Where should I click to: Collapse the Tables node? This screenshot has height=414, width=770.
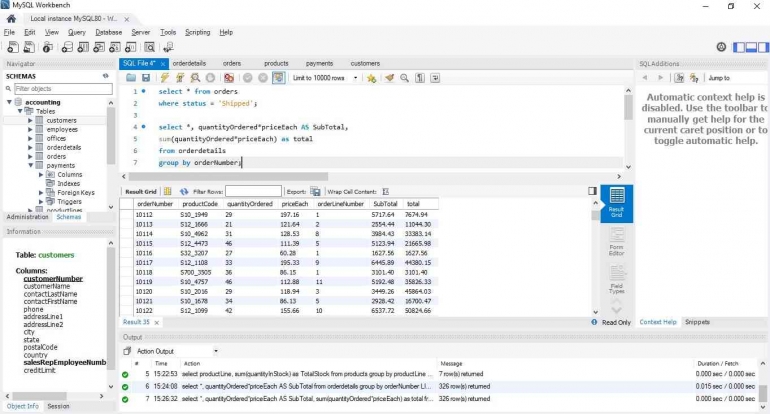[x=20, y=111]
